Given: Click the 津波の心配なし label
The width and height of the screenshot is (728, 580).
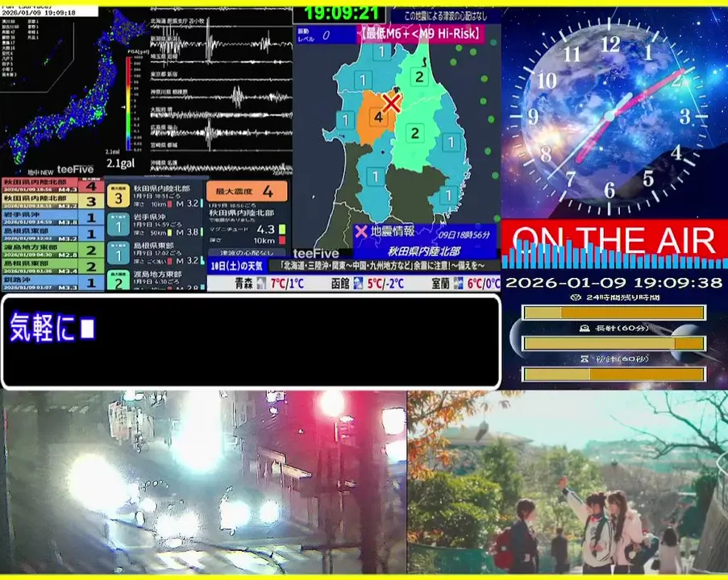Looking at the screenshot, I should 247,253.
